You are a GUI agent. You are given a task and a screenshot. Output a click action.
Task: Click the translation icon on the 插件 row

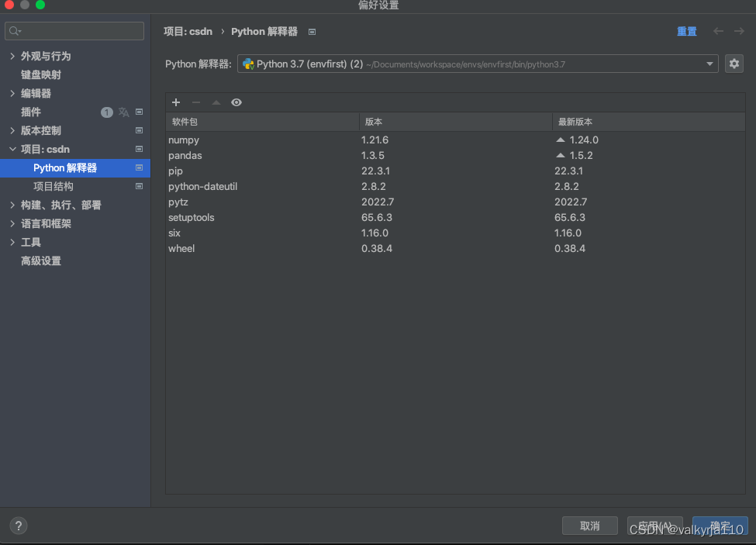[124, 112]
